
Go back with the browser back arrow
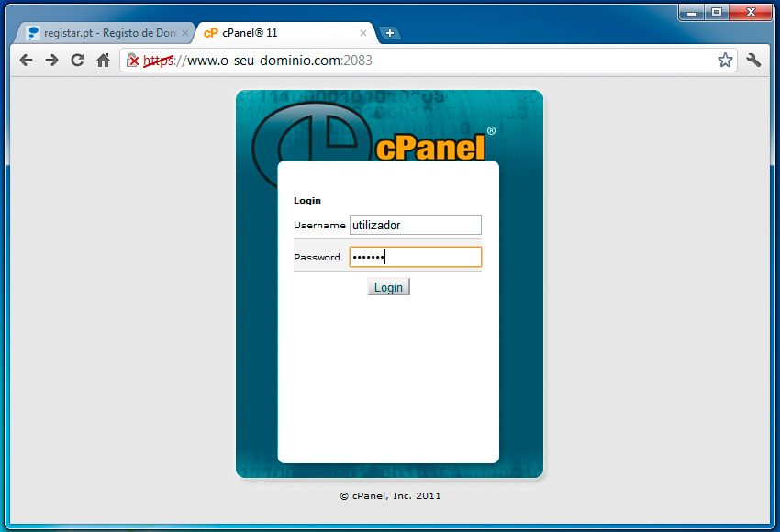(x=26, y=61)
